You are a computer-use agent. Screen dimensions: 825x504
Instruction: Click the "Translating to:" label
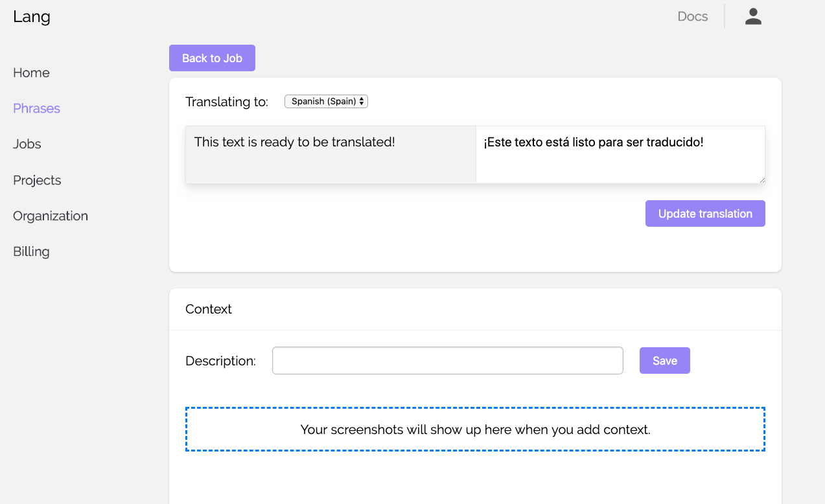click(x=227, y=102)
